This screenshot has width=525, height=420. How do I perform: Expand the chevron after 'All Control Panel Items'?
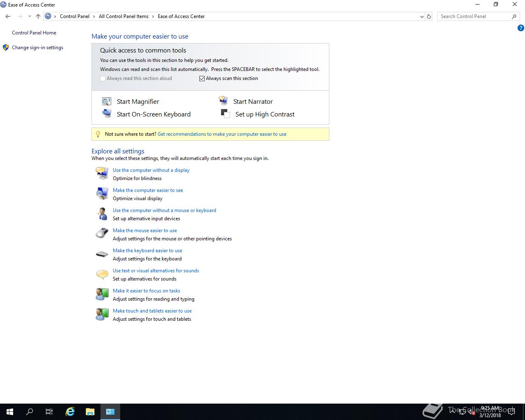pos(153,16)
